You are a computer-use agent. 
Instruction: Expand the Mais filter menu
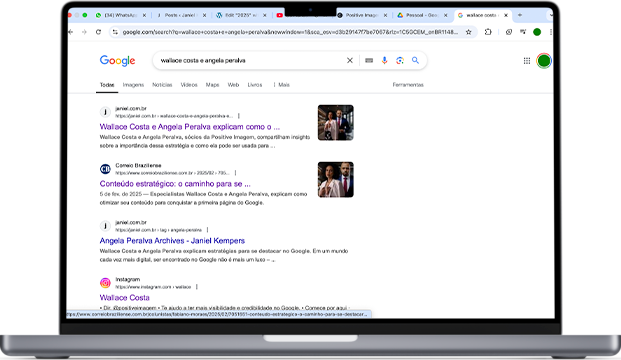click(x=282, y=85)
